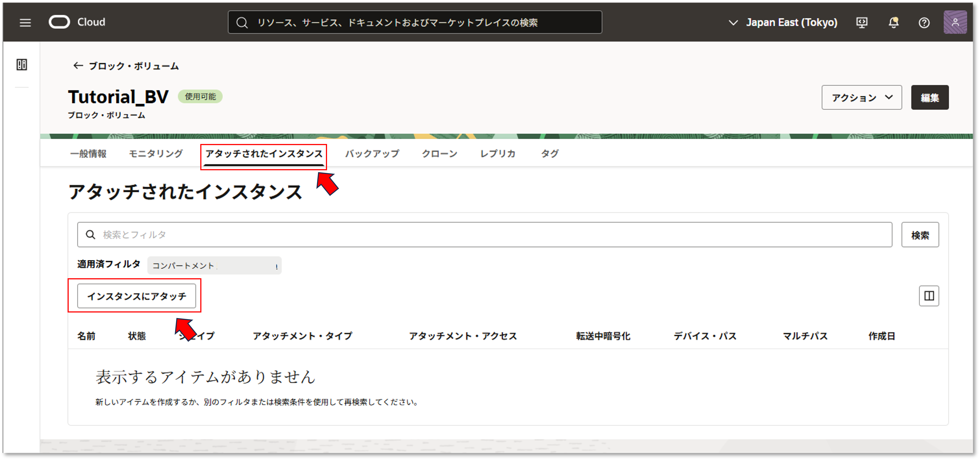Switch to the モニタリング tab

click(x=156, y=154)
